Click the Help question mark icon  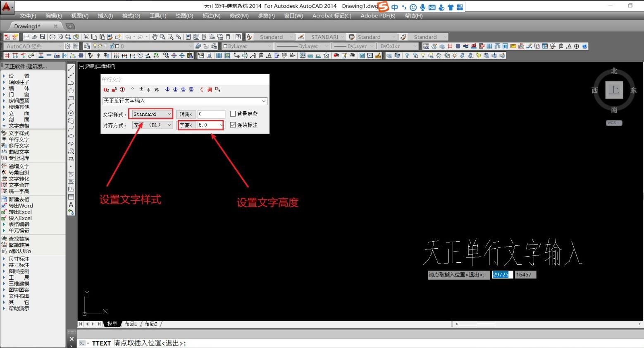point(238,37)
